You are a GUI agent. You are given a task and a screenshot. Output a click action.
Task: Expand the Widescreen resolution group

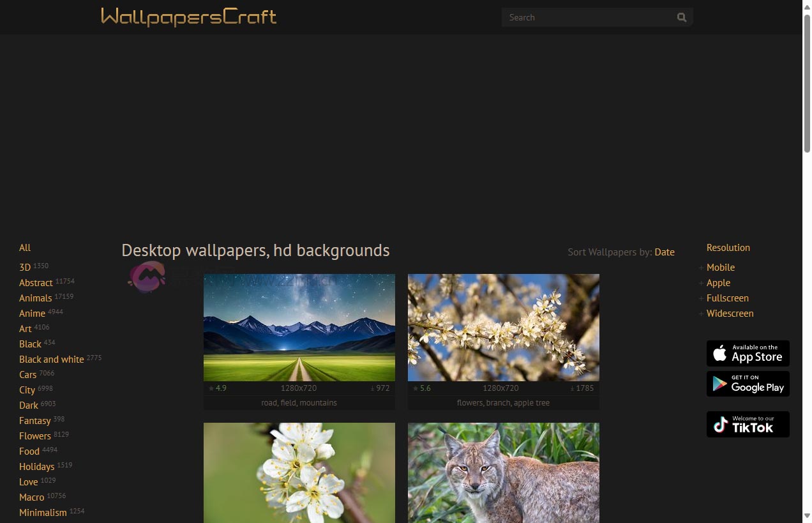702,314
